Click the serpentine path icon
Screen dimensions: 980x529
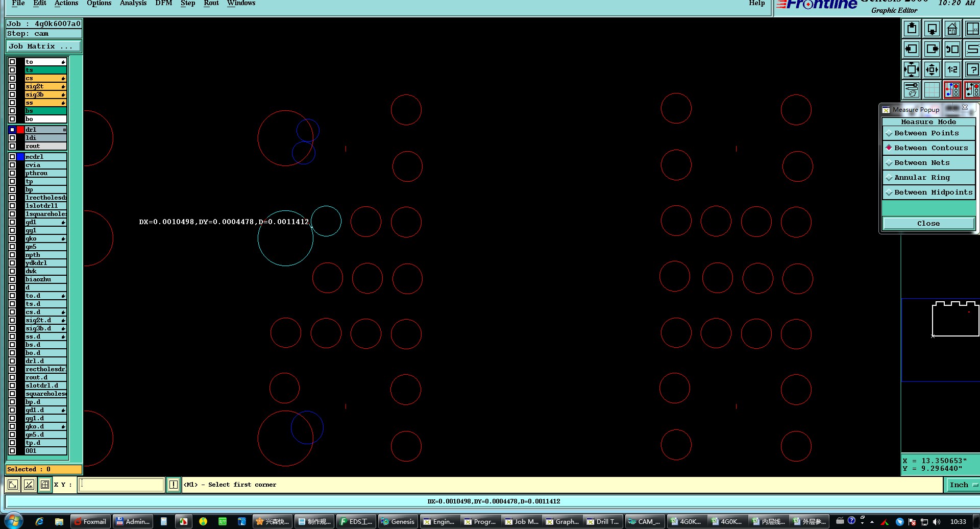[972, 50]
